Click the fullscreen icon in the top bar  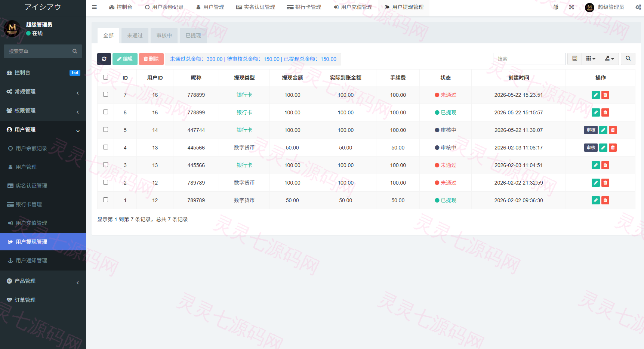point(571,7)
